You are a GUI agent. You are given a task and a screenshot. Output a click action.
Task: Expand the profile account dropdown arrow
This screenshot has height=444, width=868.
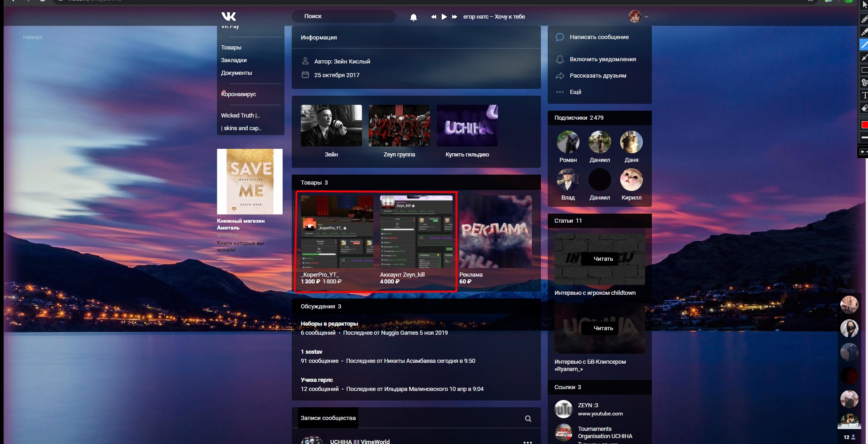coord(646,17)
